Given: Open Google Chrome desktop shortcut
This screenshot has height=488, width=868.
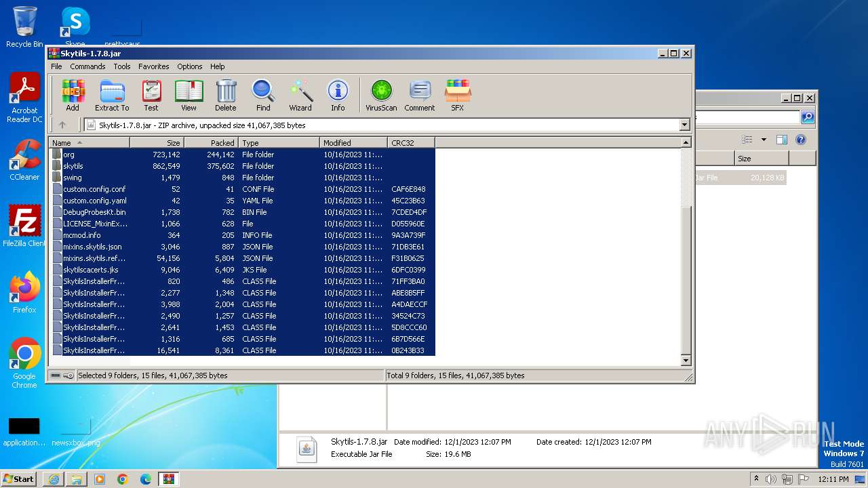Looking at the screenshot, I should 24,363.
